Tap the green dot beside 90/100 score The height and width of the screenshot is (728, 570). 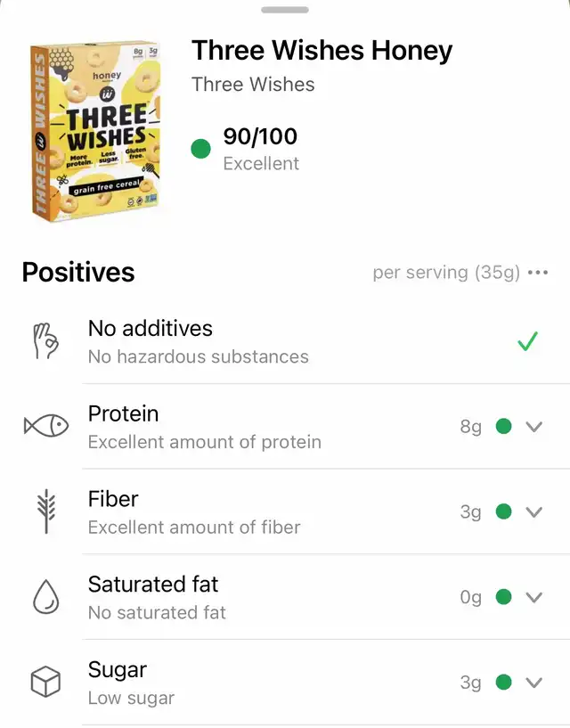pyautogui.click(x=201, y=149)
